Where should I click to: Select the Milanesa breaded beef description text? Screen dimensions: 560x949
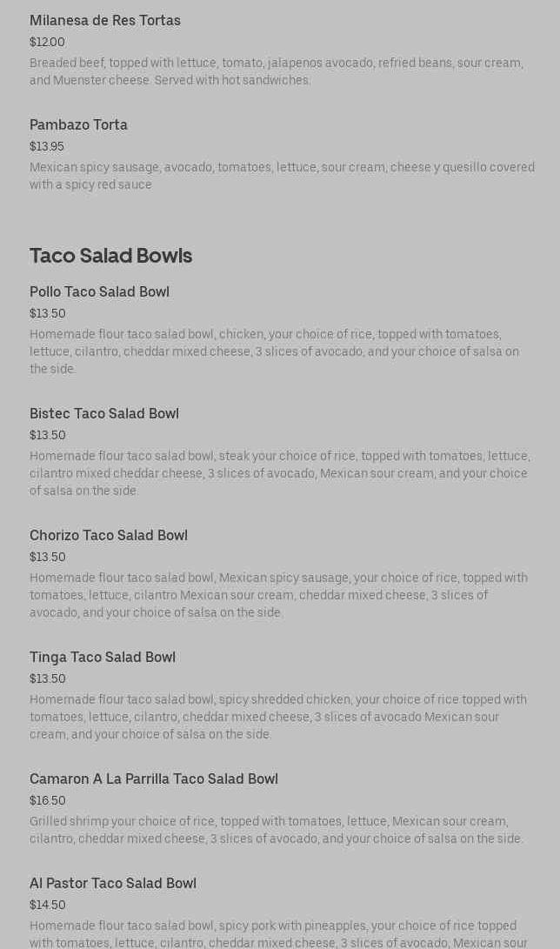[x=277, y=71]
